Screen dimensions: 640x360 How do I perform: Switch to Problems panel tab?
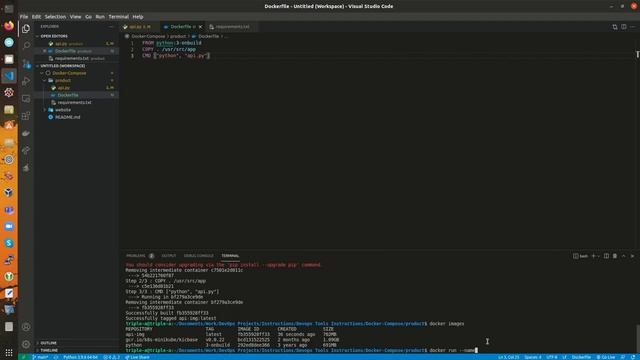(x=139, y=256)
